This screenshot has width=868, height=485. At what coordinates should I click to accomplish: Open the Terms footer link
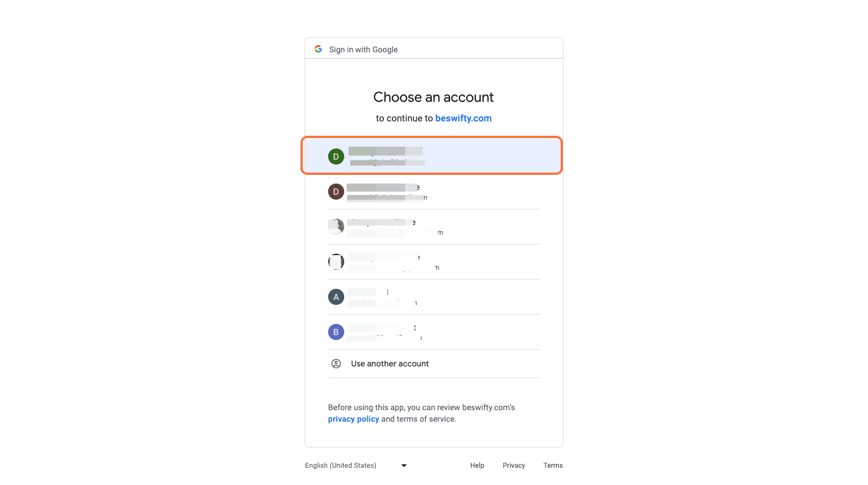[x=553, y=465]
